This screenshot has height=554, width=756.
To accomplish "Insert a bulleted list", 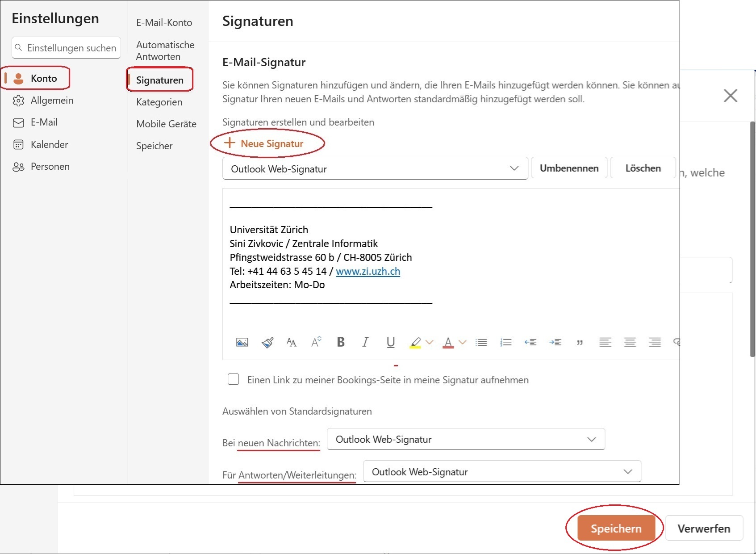I will click(x=481, y=342).
